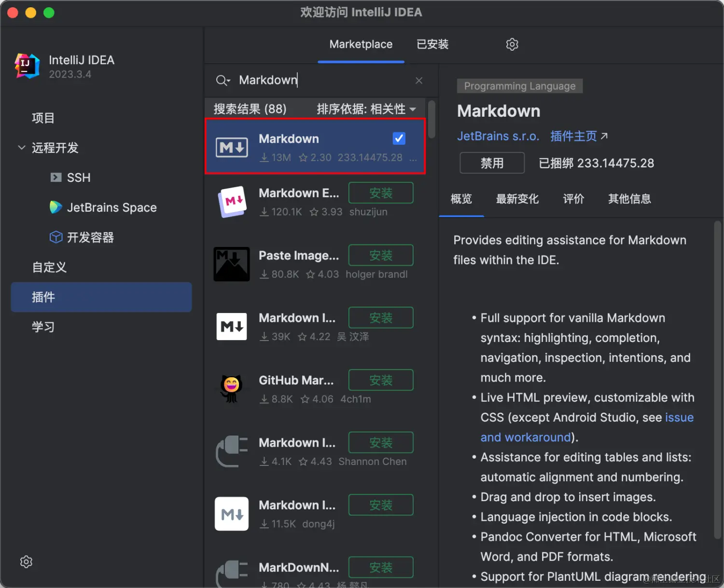Open the 评价 tab
Screen dimensions: 724x588
[x=573, y=199]
